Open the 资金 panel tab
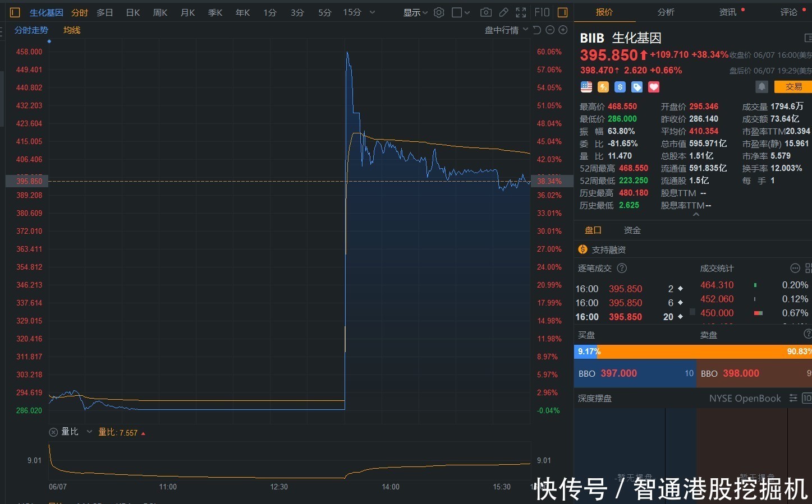Screen dimensions: 812x504 [632, 230]
